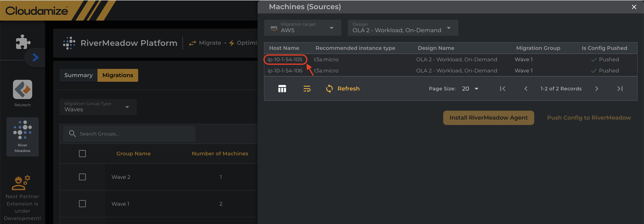Viewport: 644px width, 224px height.
Task: Click t3a.micro in the ip-10-1-54-105 row
Action: [326, 59]
